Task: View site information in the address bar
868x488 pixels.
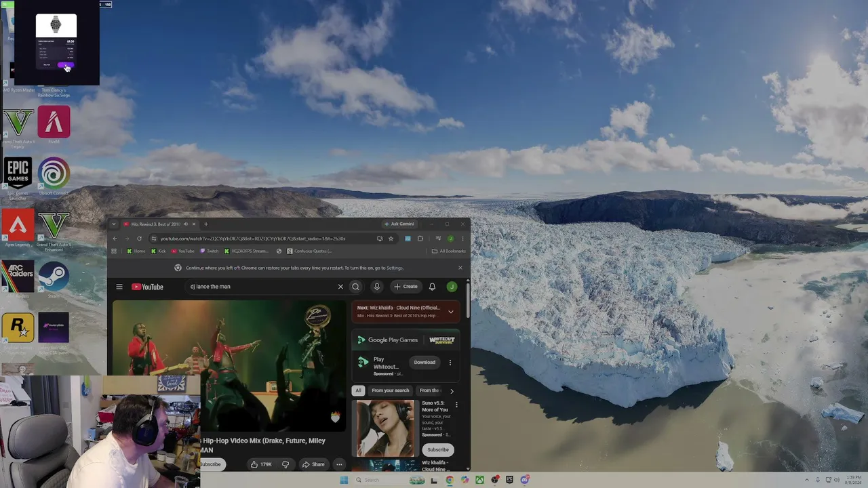Action: point(154,239)
